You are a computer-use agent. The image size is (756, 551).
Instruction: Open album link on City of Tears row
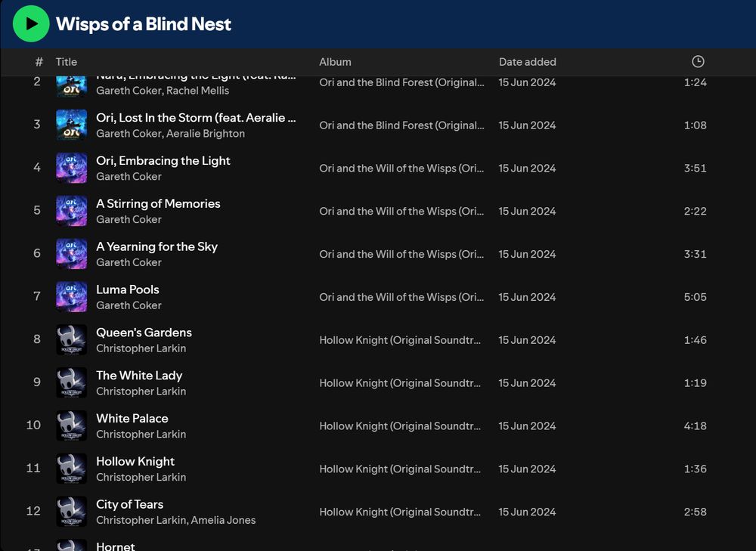pos(400,512)
